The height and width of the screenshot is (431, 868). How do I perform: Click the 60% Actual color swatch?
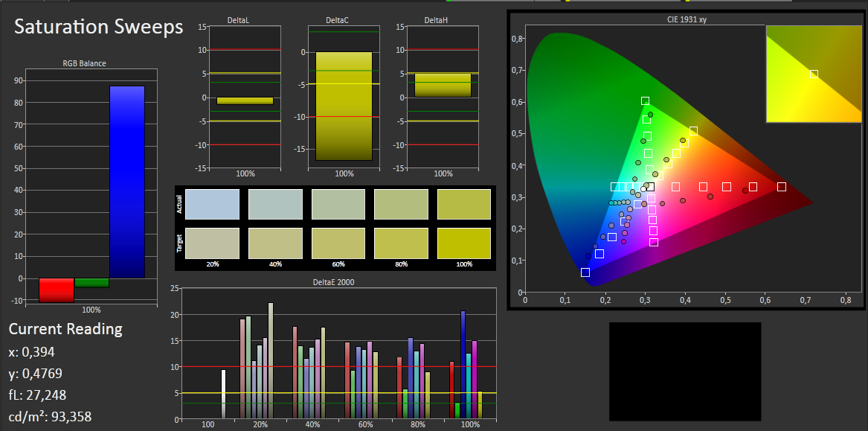[x=338, y=205]
